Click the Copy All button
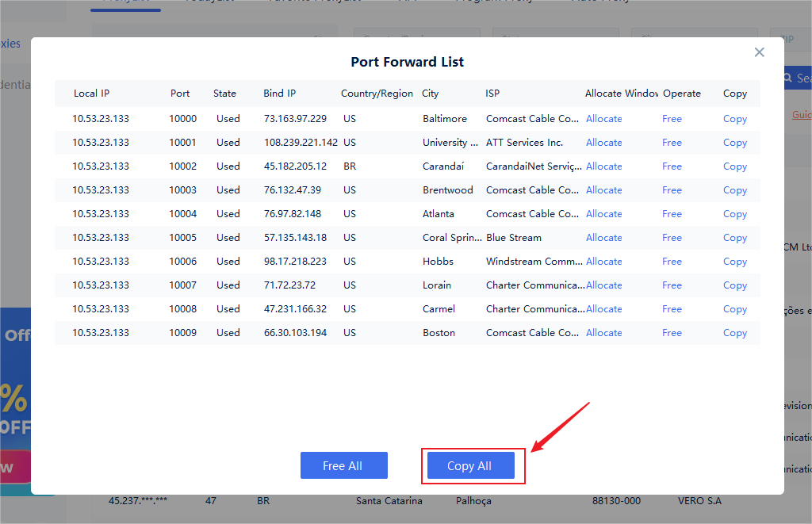This screenshot has width=812, height=524. [x=470, y=466]
